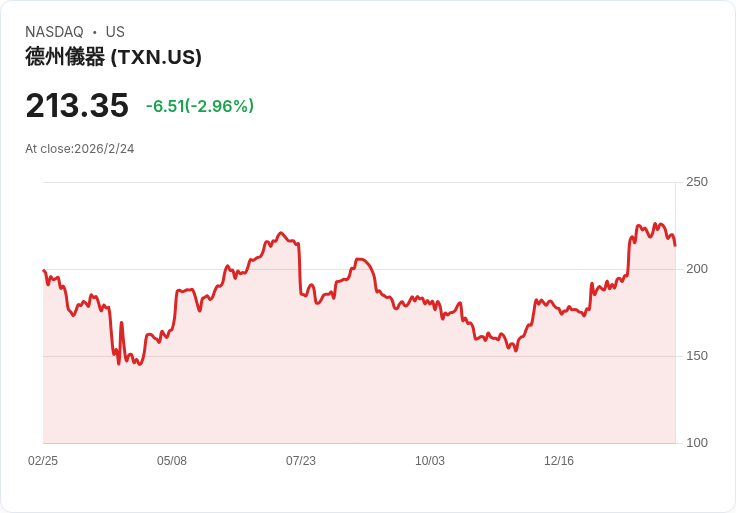Image resolution: width=736 pixels, height=513 pixels.
Task: Click the 100 baseline at the chart's right edge
Action: click(675, 443)
